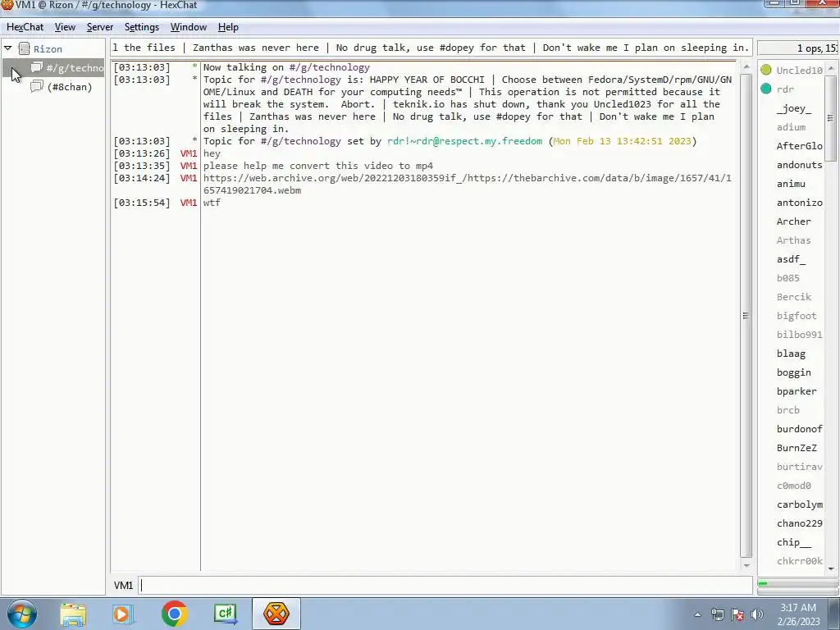This screenshot has width=840, height=630.
Task: Select user adium in user list
Action: pyautogui.click(x=791, y=127)
